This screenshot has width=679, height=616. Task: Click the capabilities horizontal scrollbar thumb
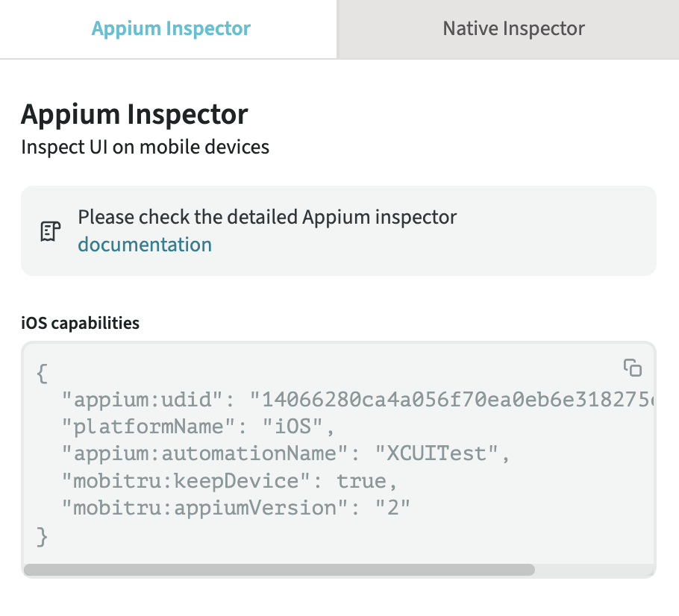279,570
